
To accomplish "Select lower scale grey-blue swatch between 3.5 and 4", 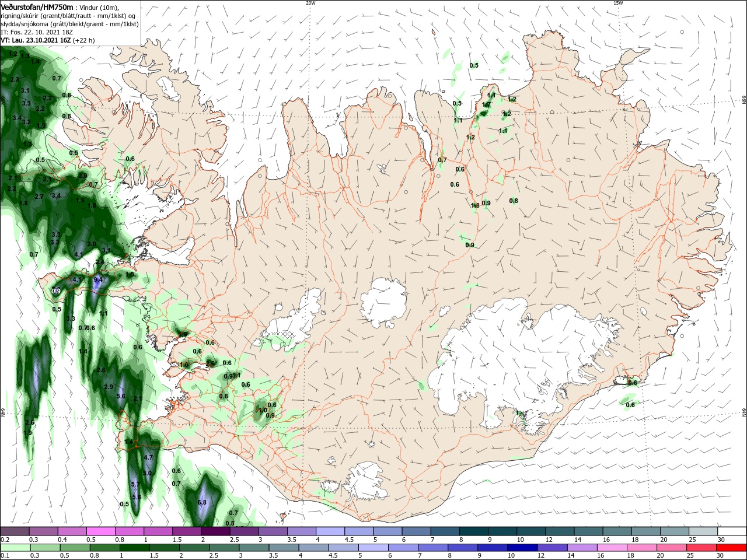I will [x=284, y=548].
